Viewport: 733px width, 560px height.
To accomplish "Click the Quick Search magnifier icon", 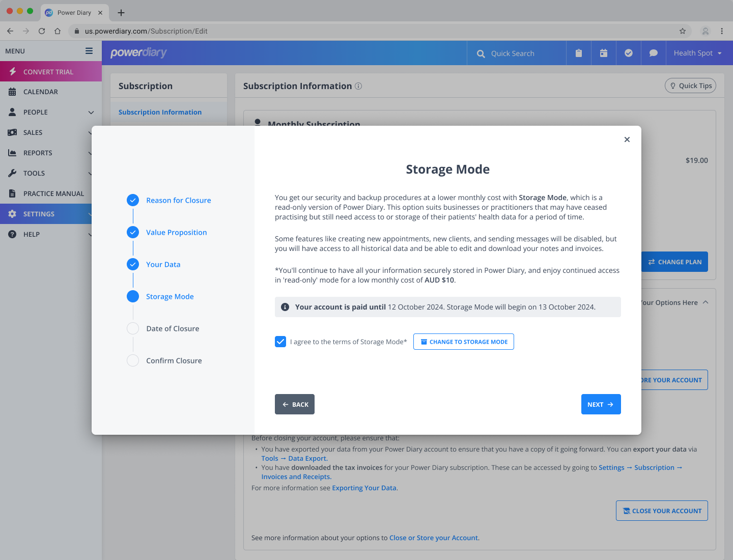I will [x=481, y=53].
